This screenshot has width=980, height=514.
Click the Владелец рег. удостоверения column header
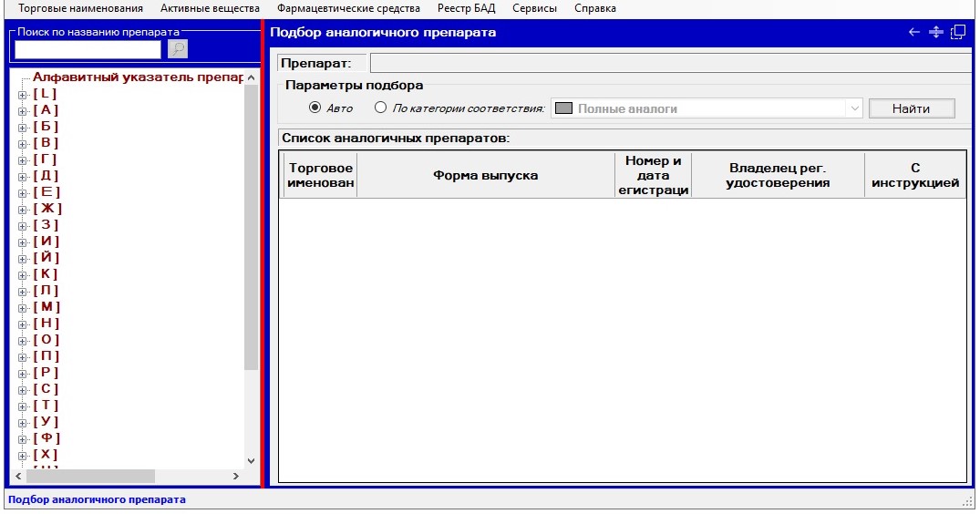(779, 175)
